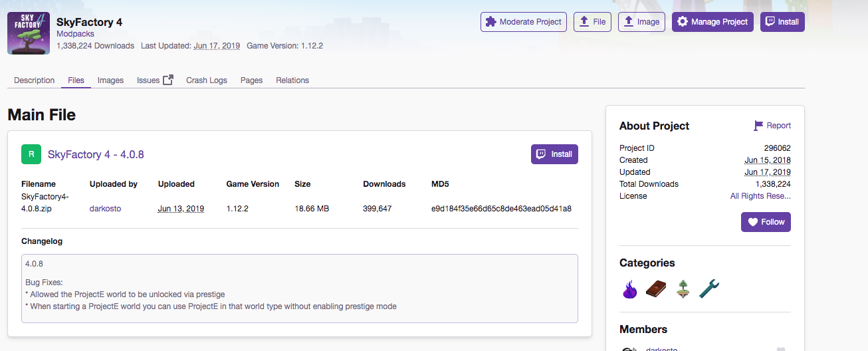Open the brown book Quests category icon

tap(656, 289)
